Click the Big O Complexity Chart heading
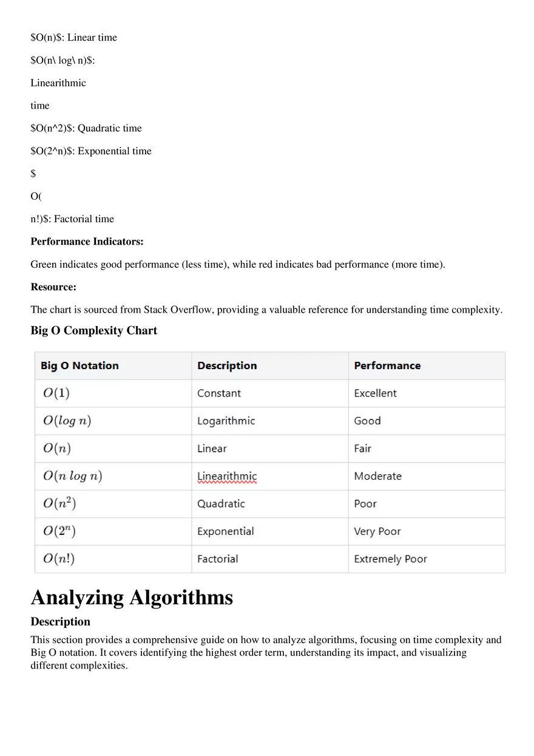The image size is (534, 756). pos(94,330)
